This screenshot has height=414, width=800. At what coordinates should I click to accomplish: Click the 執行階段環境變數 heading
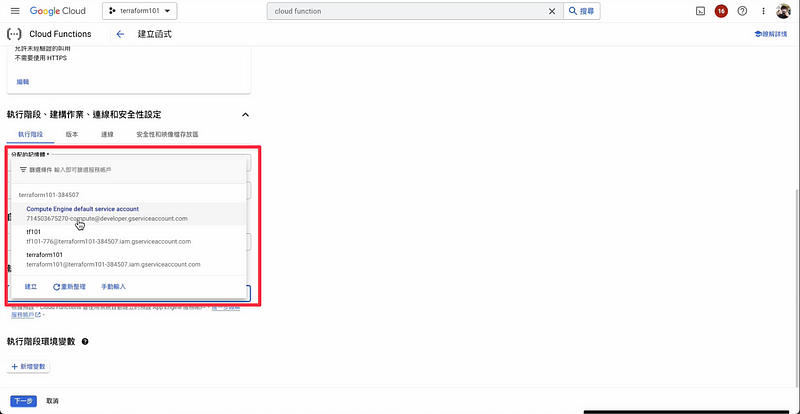click(41, 342)
